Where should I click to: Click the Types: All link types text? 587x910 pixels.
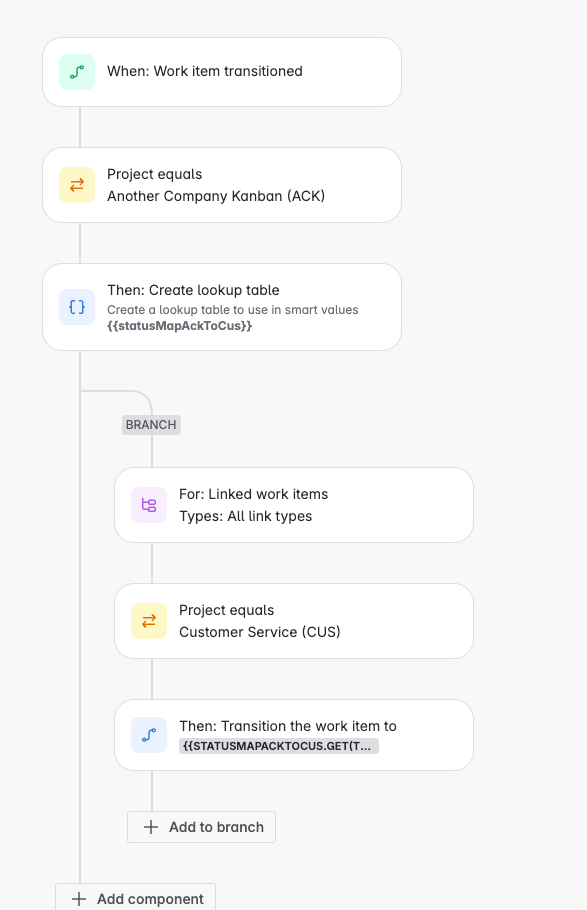246,516
